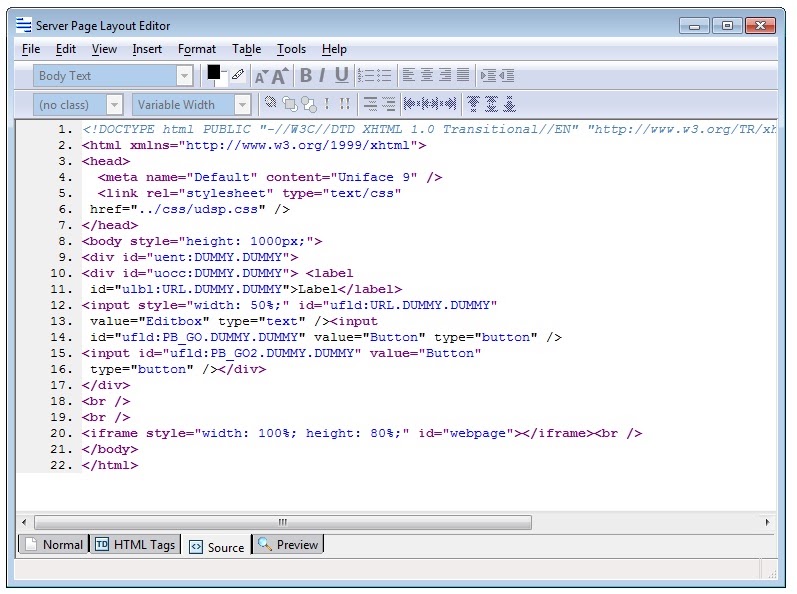Click the horizontal scrollbar right arrow

767,522
